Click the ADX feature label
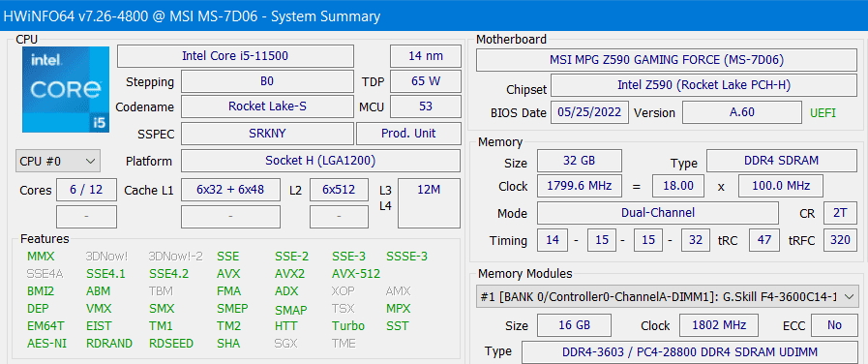This screenshot has width=868, height=364. tap(286, 290)
